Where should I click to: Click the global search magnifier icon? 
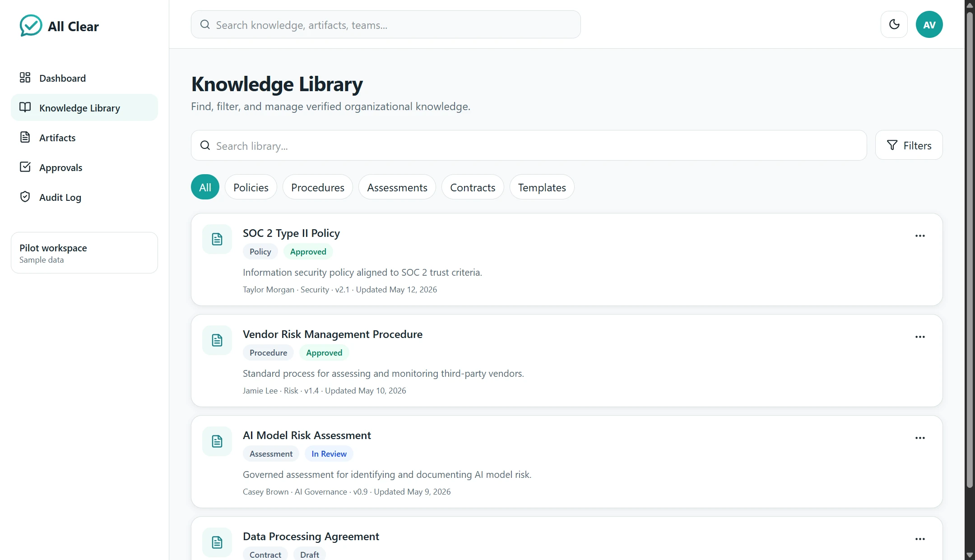coord(205,24)
